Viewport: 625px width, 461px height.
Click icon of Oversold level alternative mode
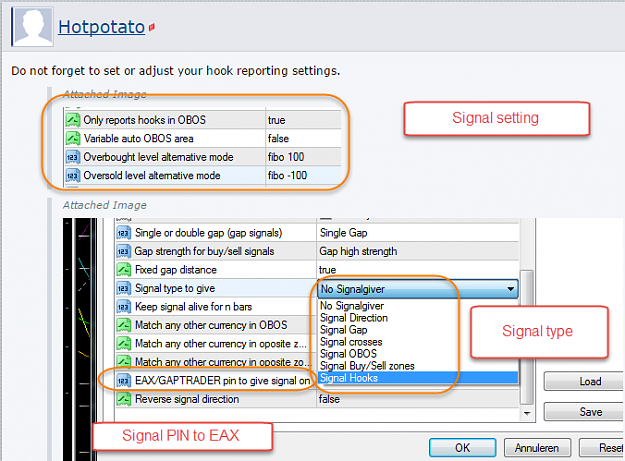point(73,175)
